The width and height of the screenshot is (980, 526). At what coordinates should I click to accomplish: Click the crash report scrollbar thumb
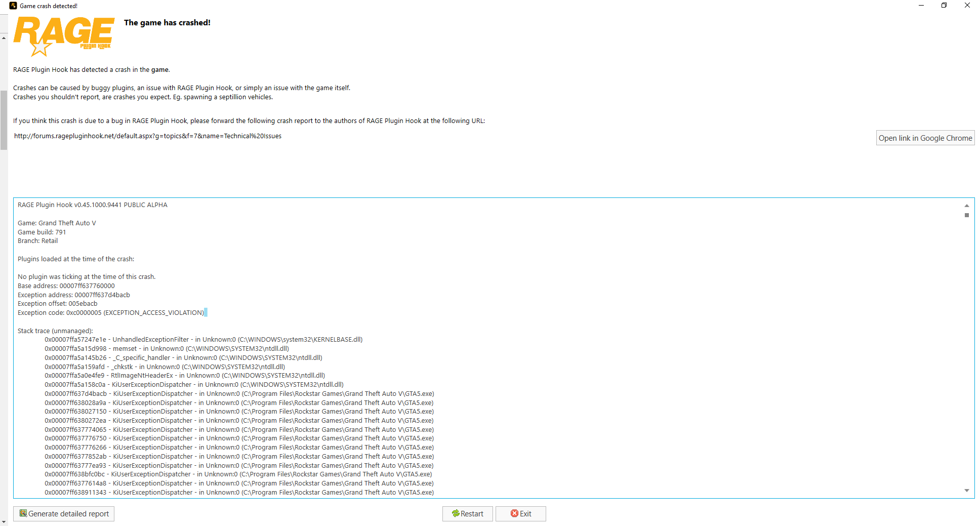point(967,215)
